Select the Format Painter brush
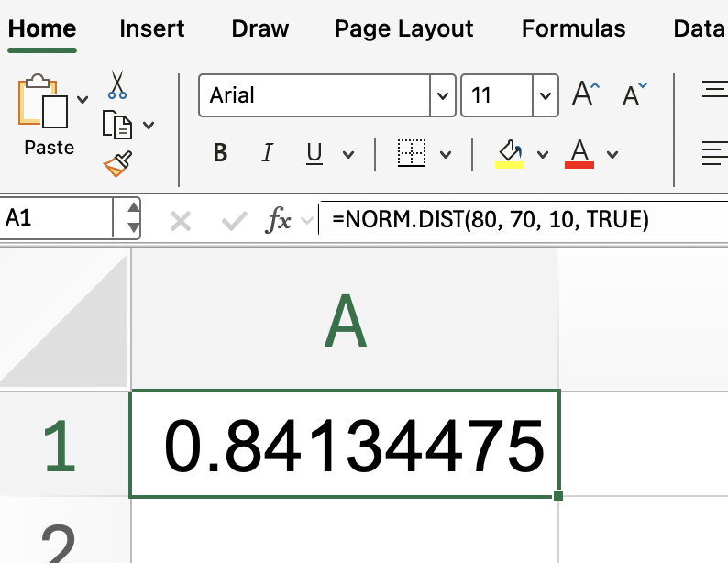Viewport: 728px width, 563px height. click(117, 165)
